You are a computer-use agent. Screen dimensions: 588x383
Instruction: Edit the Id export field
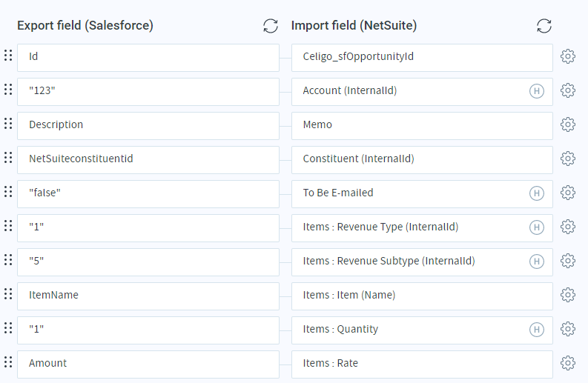(x=148, y=58)
